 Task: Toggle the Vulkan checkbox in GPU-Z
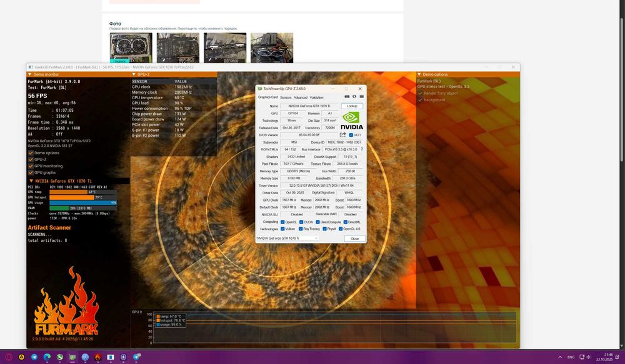[282, 229]
